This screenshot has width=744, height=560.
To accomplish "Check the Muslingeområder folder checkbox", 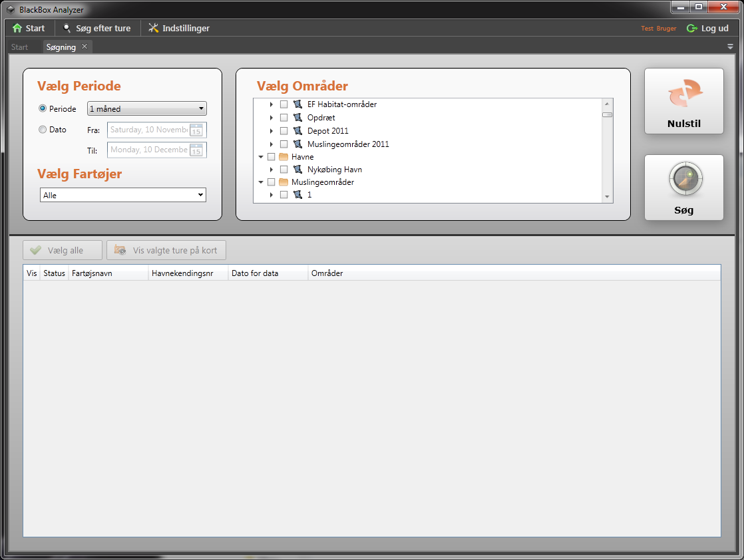I will tap(272, 182).
